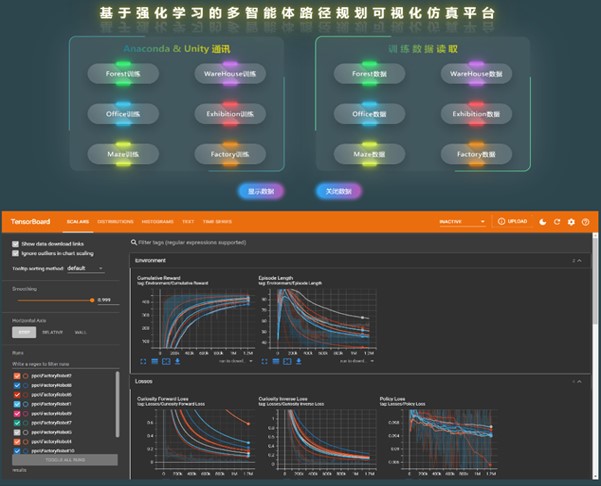
Task: Open the Tooltip sorting method dropdown
Action: [x=85, y=268]
